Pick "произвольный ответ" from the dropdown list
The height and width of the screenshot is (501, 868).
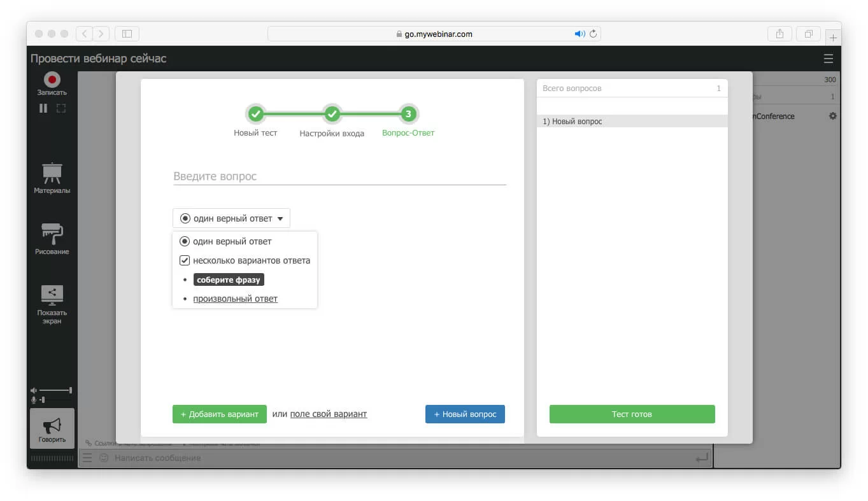(235, 299)
